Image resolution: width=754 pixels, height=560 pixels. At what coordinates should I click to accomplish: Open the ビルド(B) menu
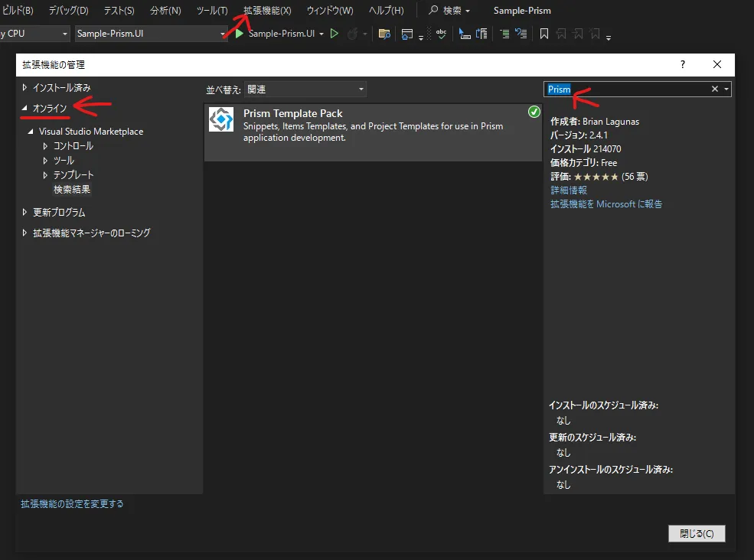pyautogui.click(x=18, y=10)
